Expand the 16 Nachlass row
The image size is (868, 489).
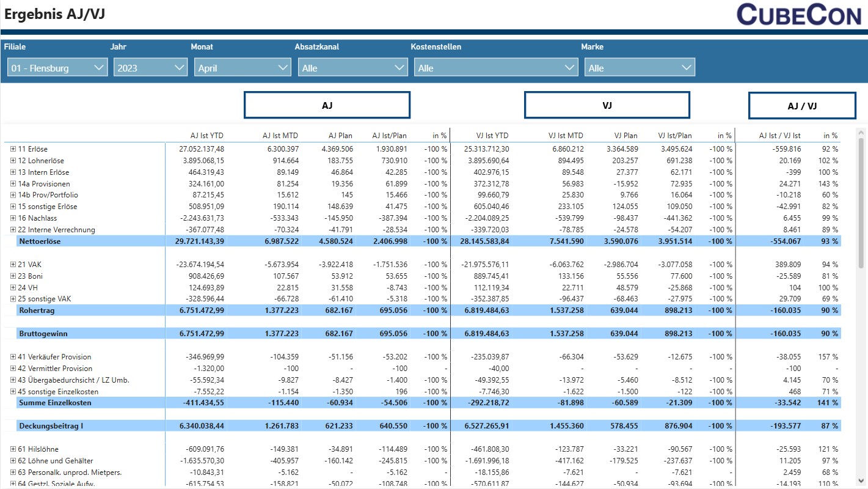click(x=13, y=218)
